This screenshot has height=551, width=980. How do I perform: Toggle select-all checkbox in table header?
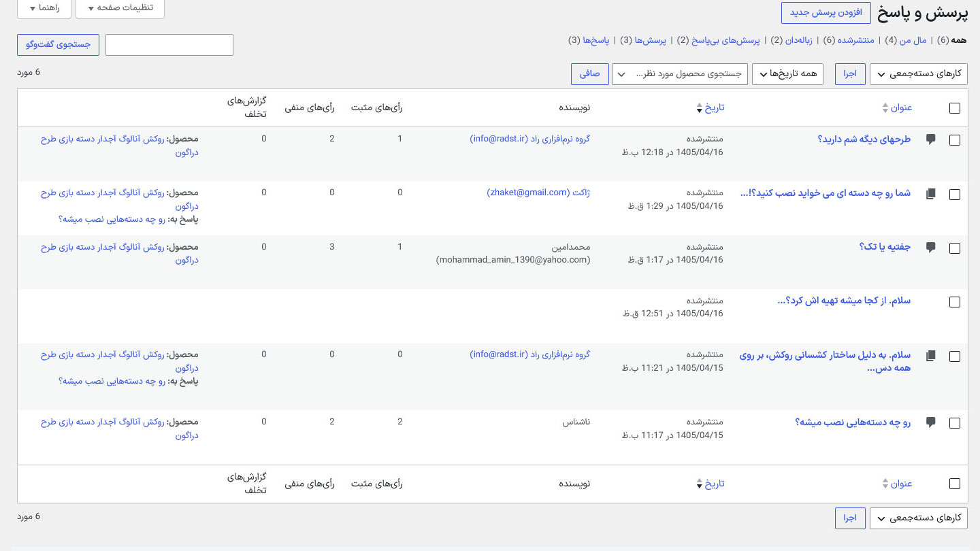[x=955, y=108]
